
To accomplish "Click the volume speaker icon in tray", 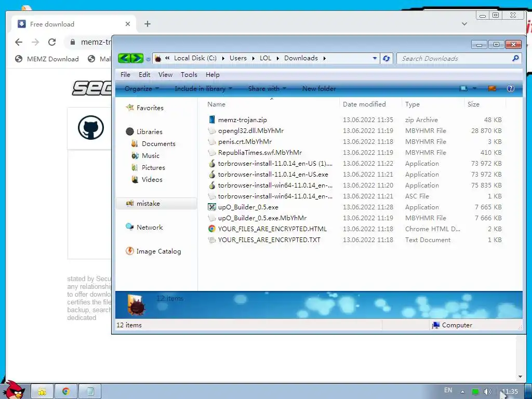I will point(487,392).
